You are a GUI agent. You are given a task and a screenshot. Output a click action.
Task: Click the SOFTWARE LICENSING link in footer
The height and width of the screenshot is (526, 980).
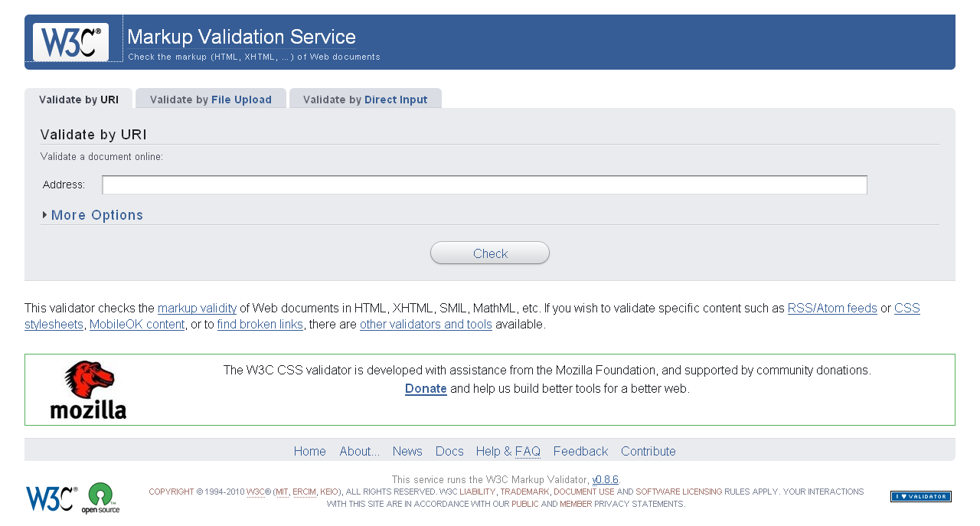click(679, 492)
